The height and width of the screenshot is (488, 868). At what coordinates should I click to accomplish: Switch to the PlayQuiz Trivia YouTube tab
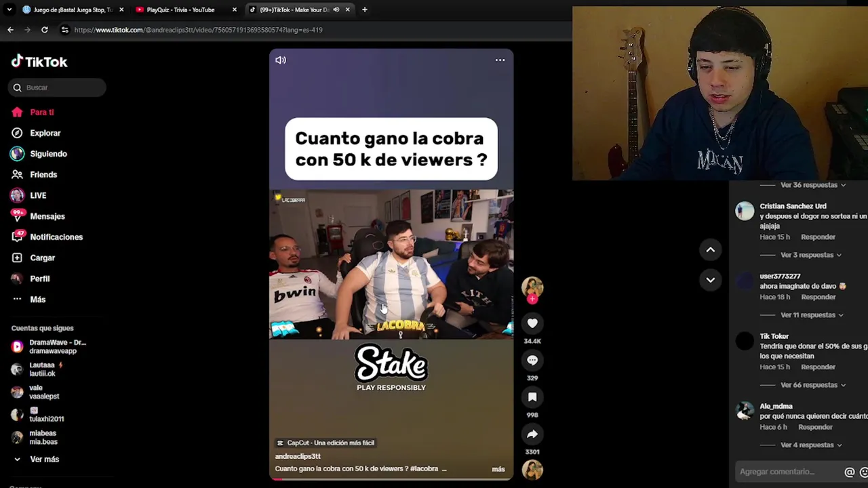click(180, 9)
